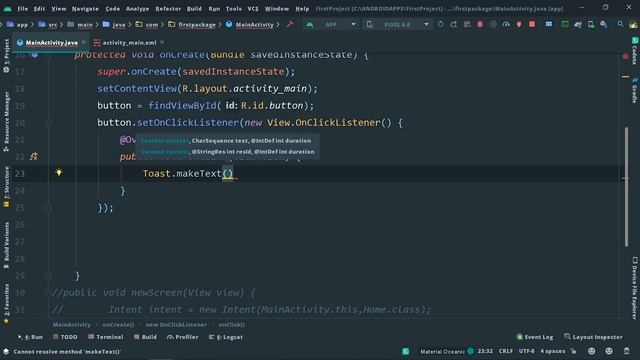Click the app breadcrumb folder
The image size is (640, 360).
17,24
